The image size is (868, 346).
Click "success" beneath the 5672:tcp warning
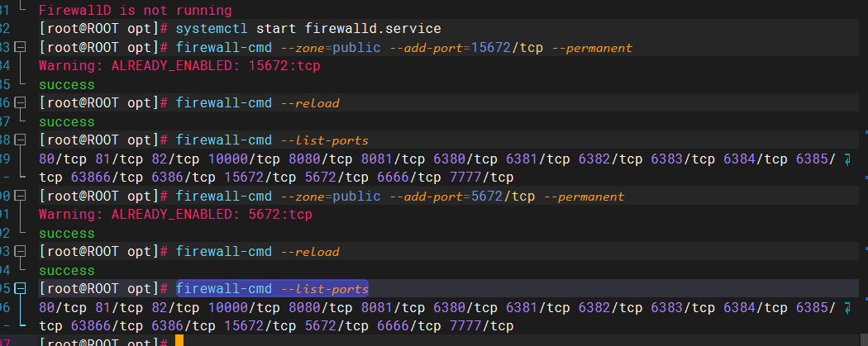click(67, 233)
